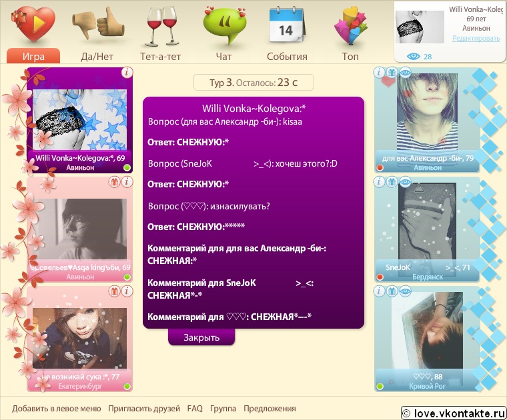Click Добавить в левое меню link

coord(56,409)
